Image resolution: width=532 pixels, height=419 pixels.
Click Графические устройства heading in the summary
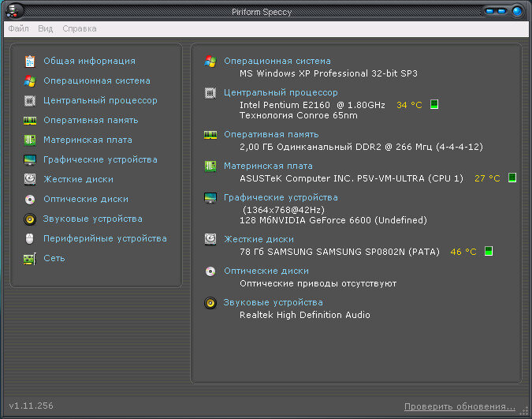[281, 197]
